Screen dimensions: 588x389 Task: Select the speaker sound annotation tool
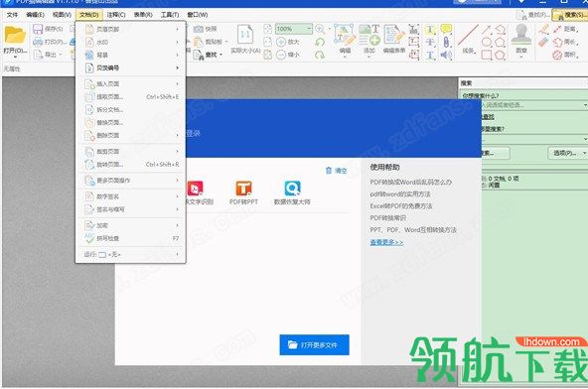[446, 55]
